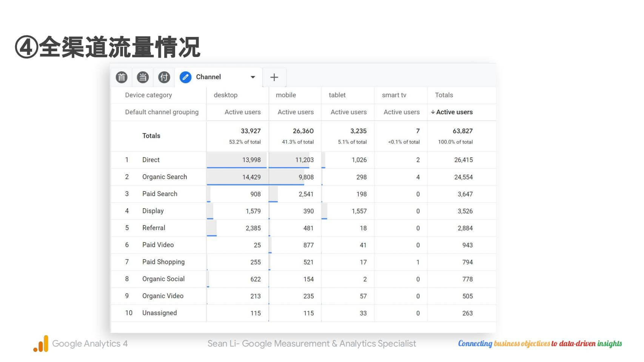644x362 pixels.
Task: Click the smart tv column header
Action: pyautogui.click(x=394, y=95)
